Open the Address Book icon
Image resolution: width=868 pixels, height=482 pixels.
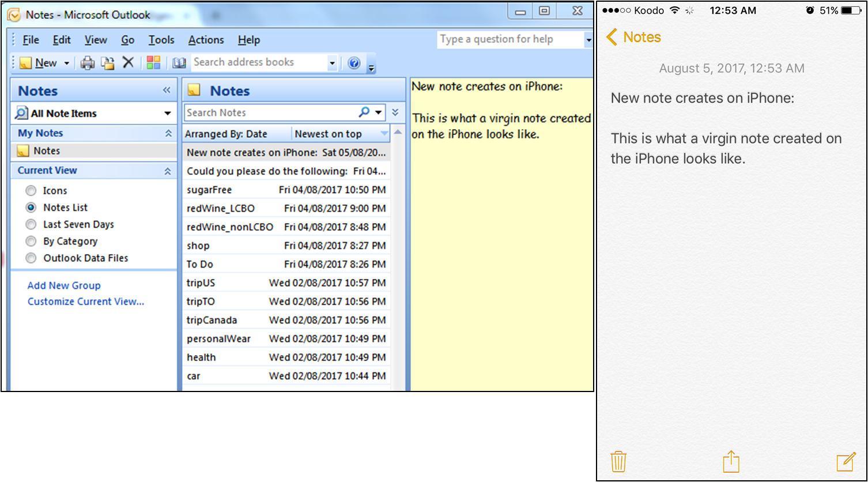(179, 63)
